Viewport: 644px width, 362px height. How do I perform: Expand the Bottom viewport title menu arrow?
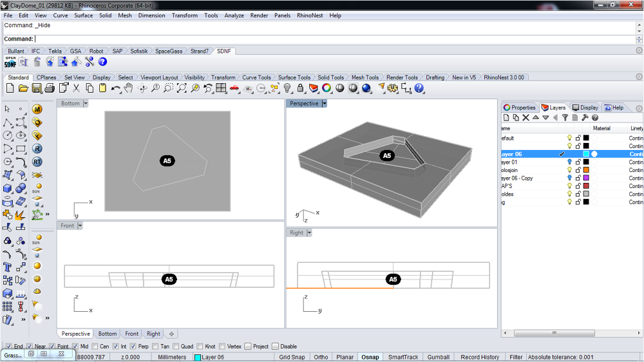pos(86,103)
